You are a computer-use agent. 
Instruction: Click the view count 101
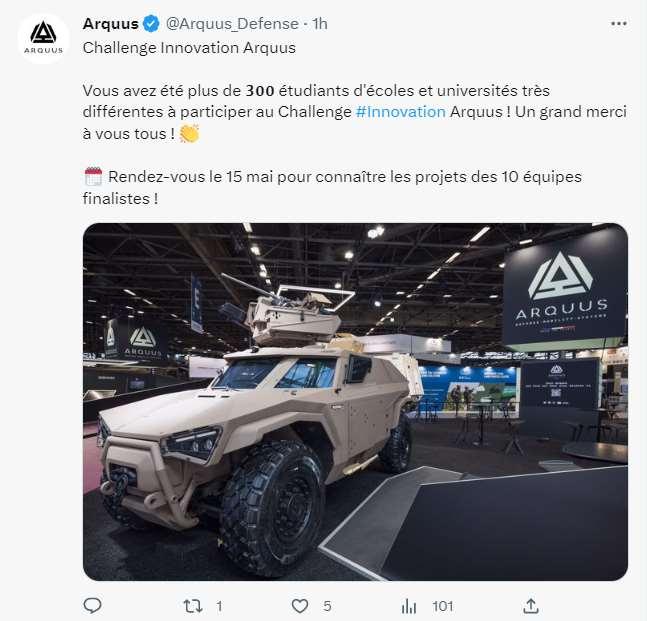(x=443, y=606)
